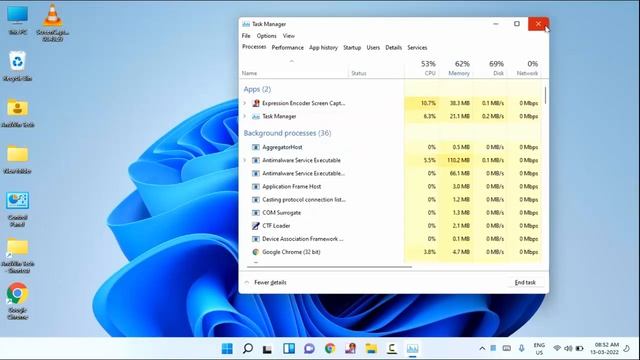
Task: Click the Expression Encoder process row icon
Action: (x=256, y=103)
